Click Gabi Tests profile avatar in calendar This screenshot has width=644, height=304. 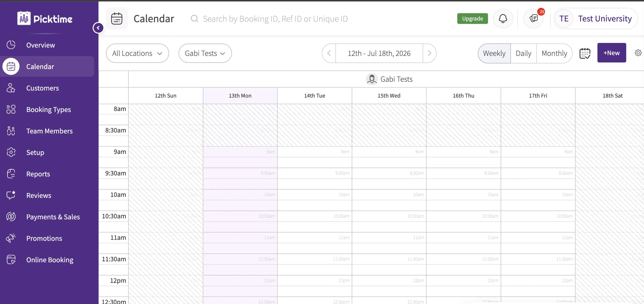[372, 79]
